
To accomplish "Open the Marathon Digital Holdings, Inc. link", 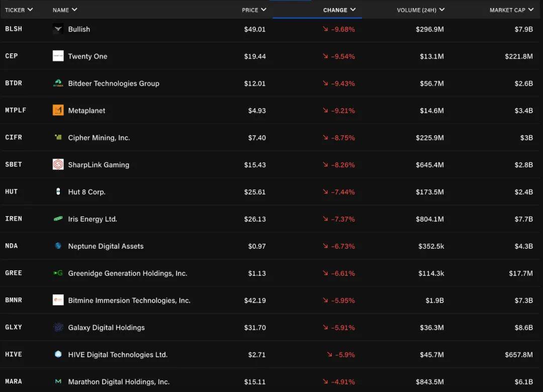I will [119, 382].
